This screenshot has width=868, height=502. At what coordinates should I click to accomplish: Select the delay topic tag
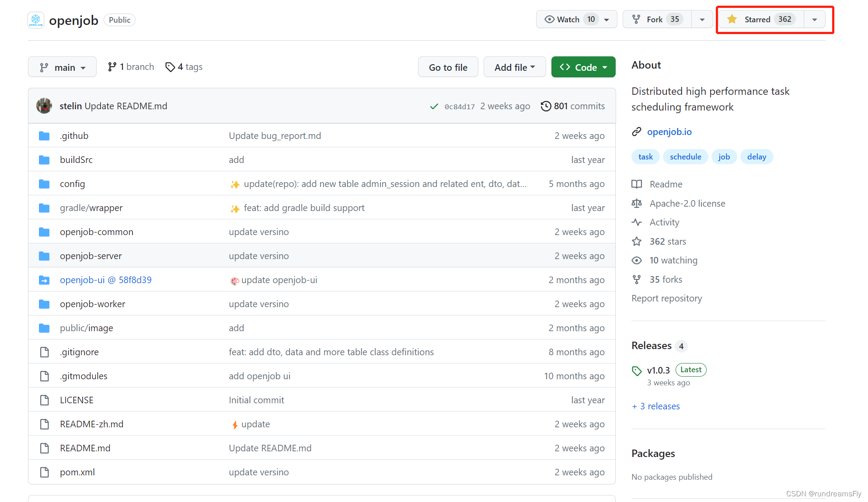tap(756, 157)
